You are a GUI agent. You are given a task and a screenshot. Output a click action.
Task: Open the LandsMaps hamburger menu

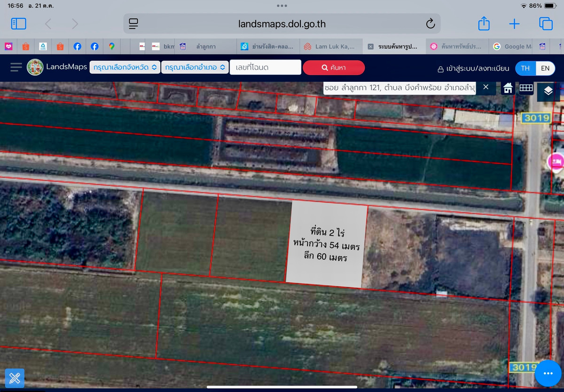(16, 67)
